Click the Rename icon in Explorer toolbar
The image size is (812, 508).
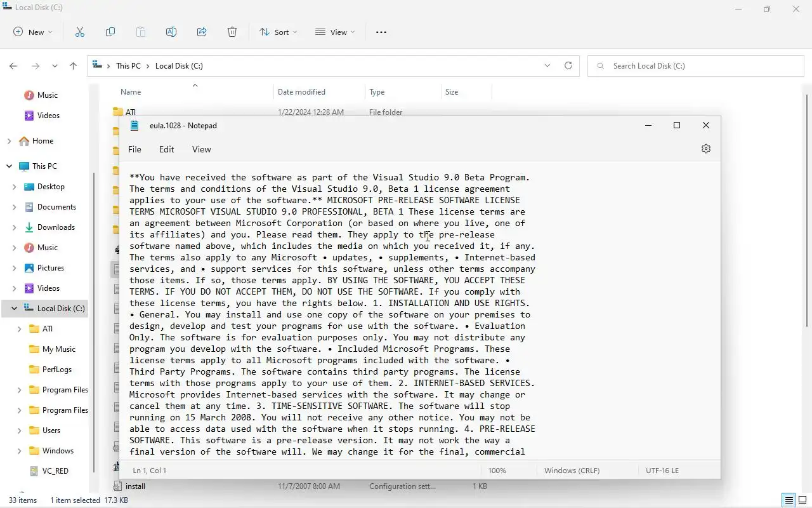click(x=171, y=32)
